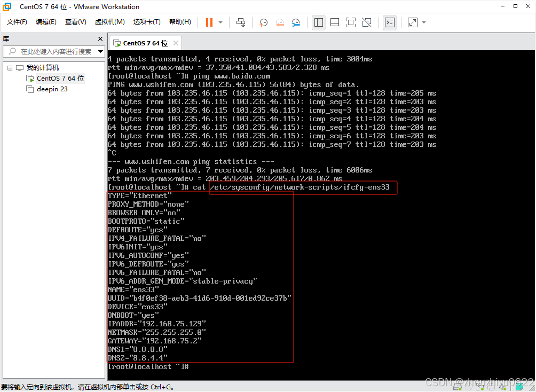Click the cat ifcfg-ens33 command line
The image size is (536, 392).
click(249, 187)
